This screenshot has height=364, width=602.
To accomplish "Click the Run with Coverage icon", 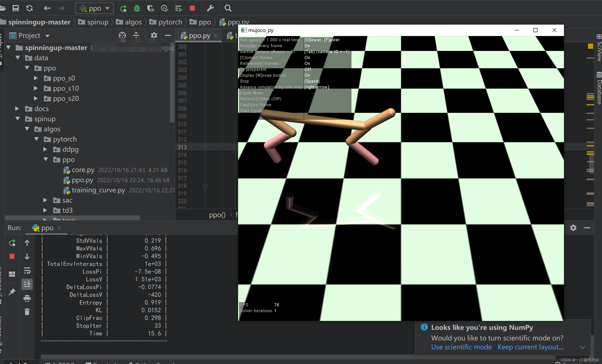I will tap(151, 8).
